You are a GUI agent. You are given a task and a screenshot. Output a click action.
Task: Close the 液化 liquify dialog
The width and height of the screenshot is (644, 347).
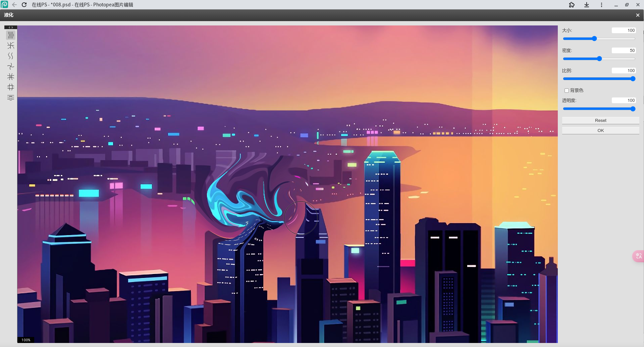click(638, 15)
